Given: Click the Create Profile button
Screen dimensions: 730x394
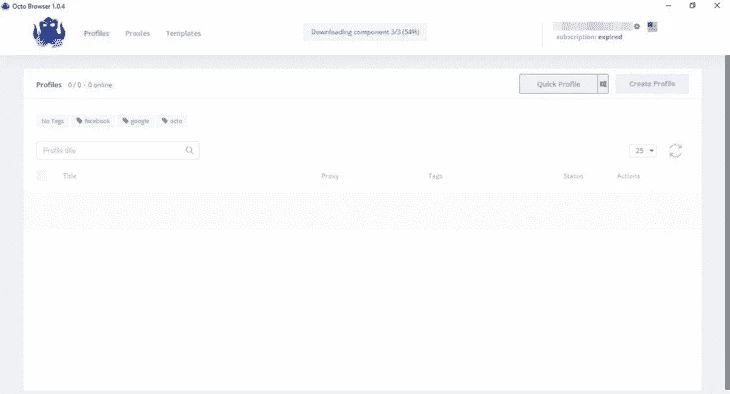Looking at the screenshot, I should 652,84.
